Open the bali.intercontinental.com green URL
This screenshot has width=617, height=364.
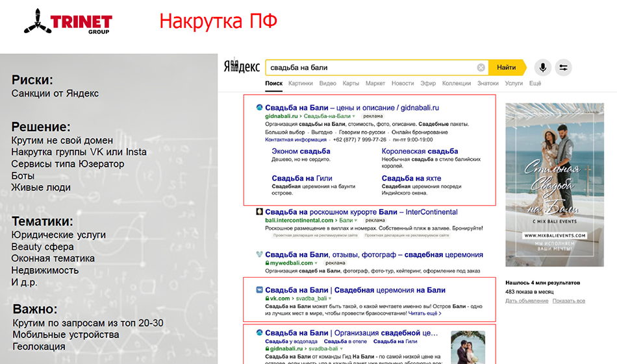[x=299, y=221]
